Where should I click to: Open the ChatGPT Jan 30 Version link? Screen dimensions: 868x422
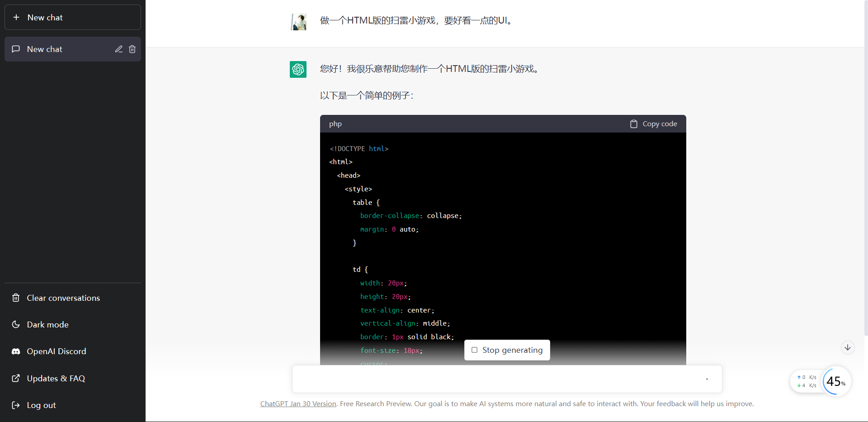click(298, 403)
